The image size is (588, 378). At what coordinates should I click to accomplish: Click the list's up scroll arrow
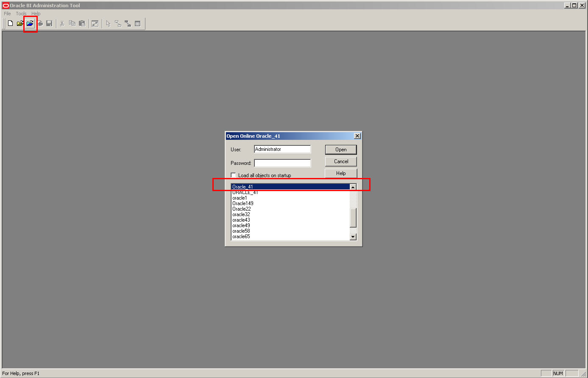coord(353,186)
